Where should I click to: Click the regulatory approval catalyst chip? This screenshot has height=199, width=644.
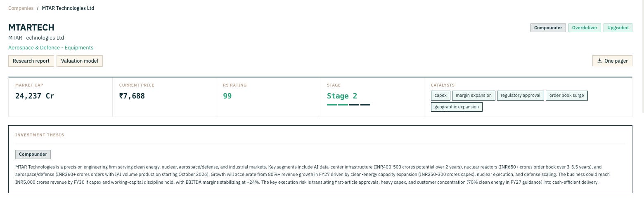521,96
